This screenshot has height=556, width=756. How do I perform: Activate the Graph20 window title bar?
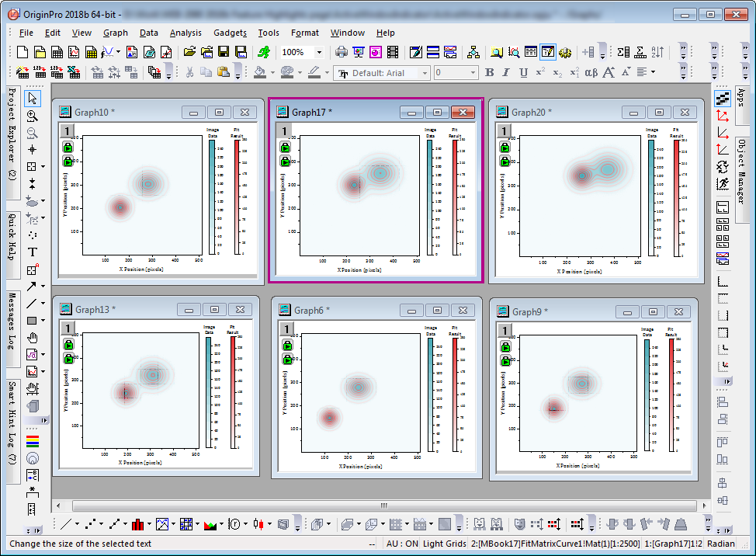597,113
